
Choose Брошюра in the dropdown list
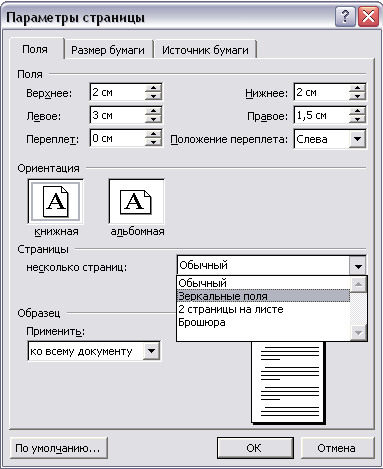(x=263, y=322)
